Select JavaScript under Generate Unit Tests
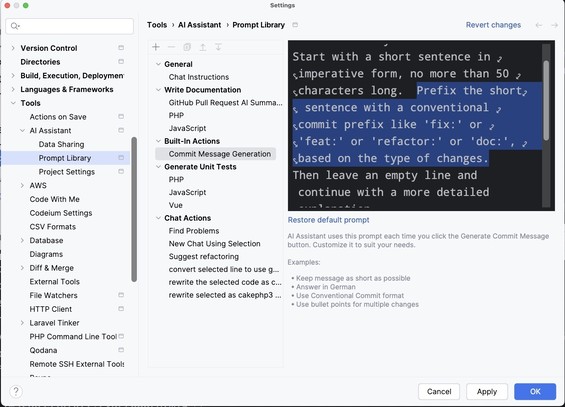The width and height of the screenshot is (565, 407). [x=187, y=192]
